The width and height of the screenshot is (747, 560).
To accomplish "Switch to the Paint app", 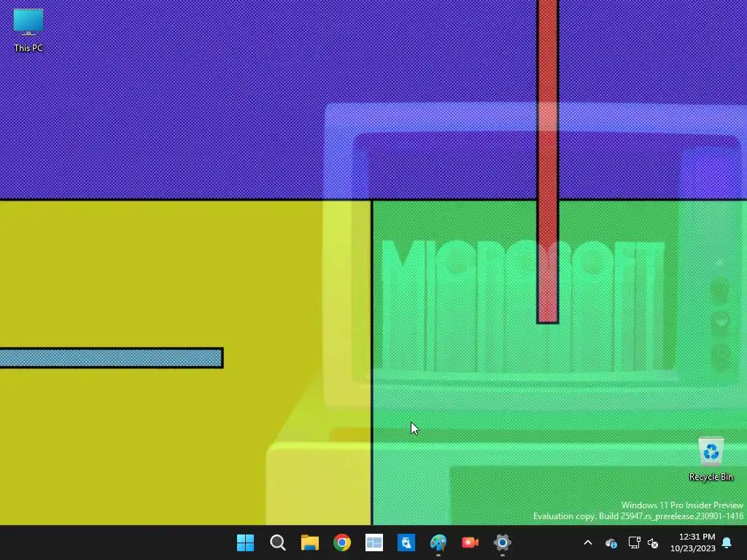I will tap(438, 542).
